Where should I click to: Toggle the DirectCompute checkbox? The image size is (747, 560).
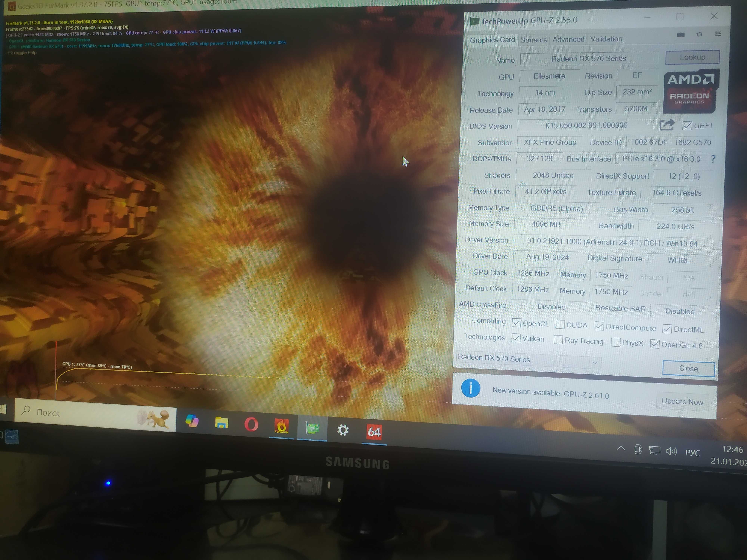(x=599, y=326)
